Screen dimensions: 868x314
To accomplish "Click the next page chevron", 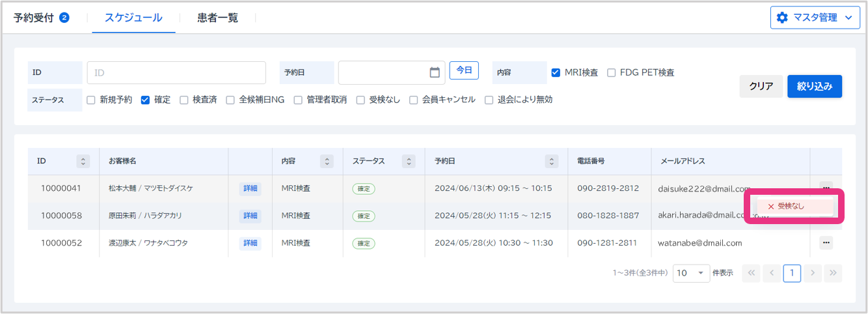I will click(812, 273).
